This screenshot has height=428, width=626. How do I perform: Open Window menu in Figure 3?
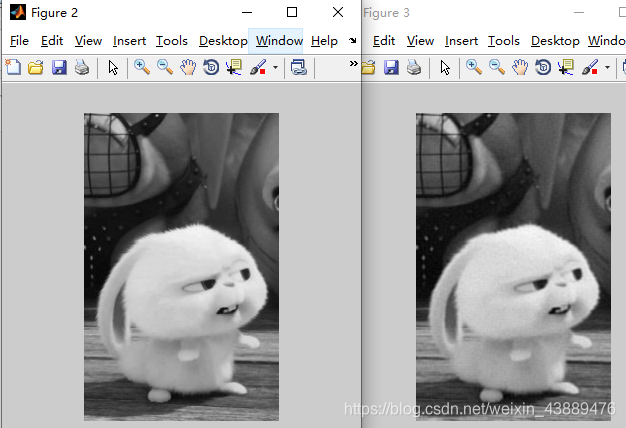pos(606,41)
